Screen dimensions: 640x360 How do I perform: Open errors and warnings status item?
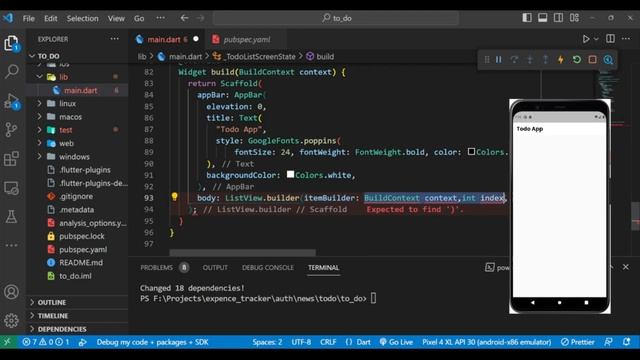click(x=45, y=342)
